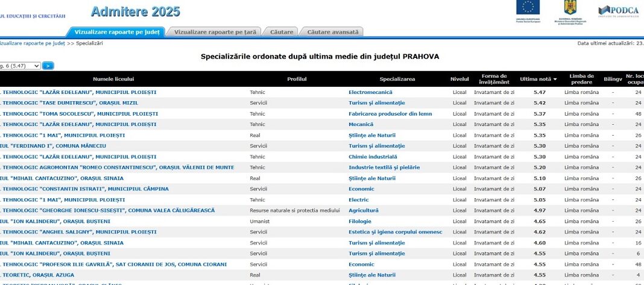Open the Industrie textilă și pielărie link
Viewport: 644px width, 285px height.
(x=384, y=168)
